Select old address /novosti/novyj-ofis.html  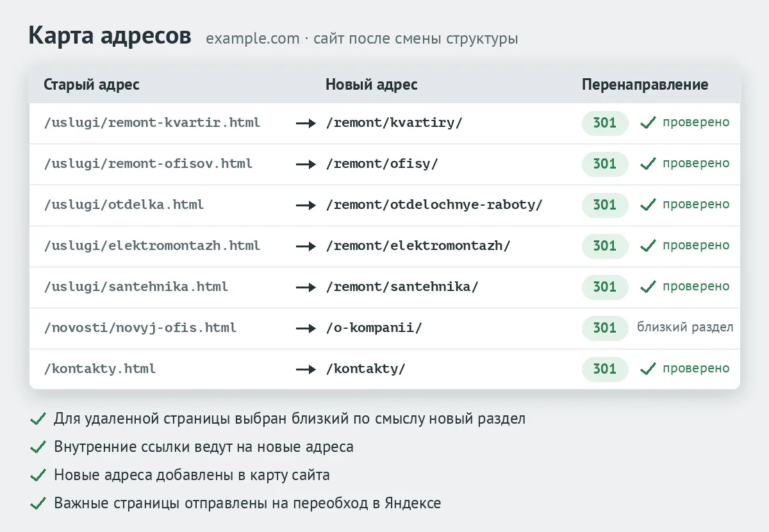[x=140, y=328]
